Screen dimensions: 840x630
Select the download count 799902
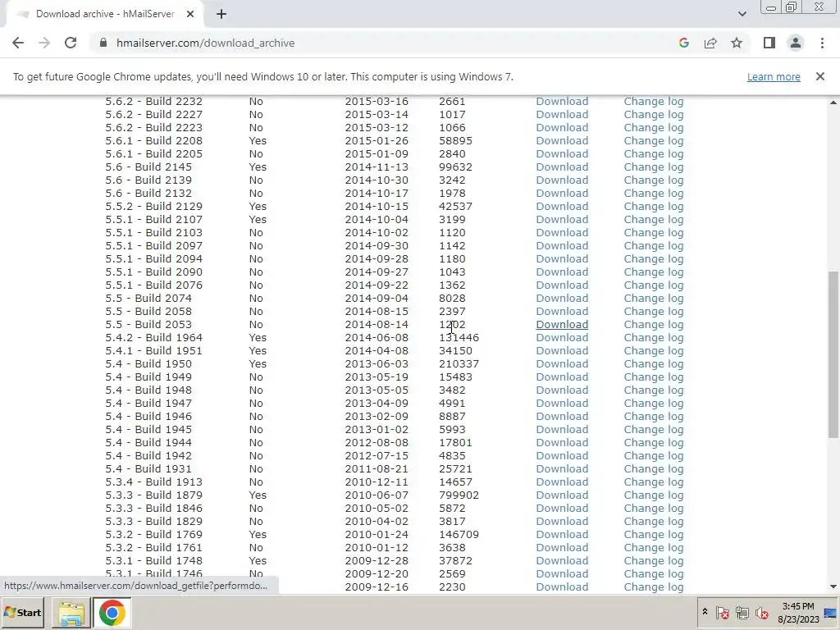point(459,495)
